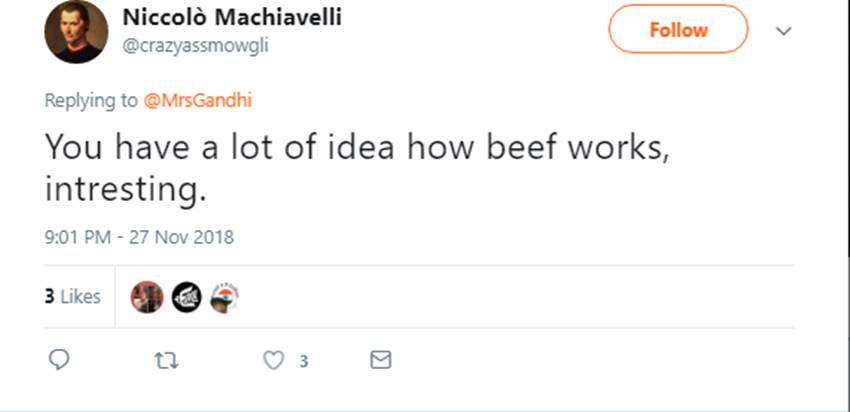Click the like count beside the heart
Screen dimensions: 850x412
pos(304,361)
